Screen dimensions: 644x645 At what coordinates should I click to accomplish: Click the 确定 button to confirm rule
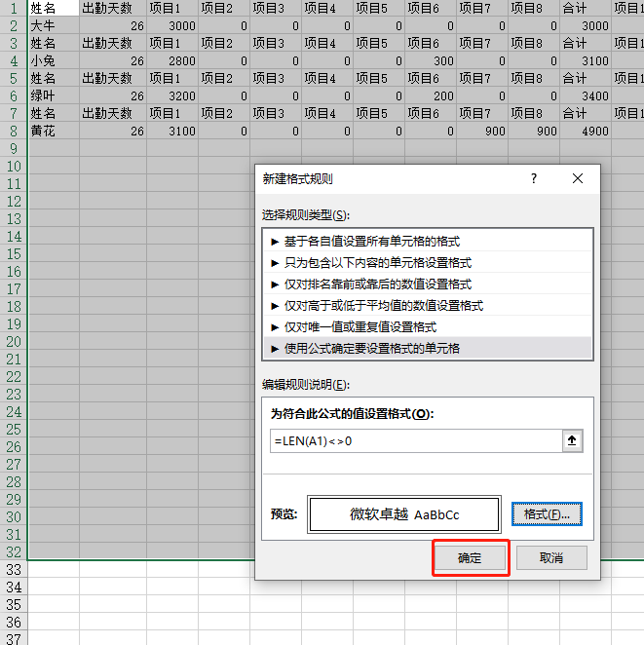470,557
